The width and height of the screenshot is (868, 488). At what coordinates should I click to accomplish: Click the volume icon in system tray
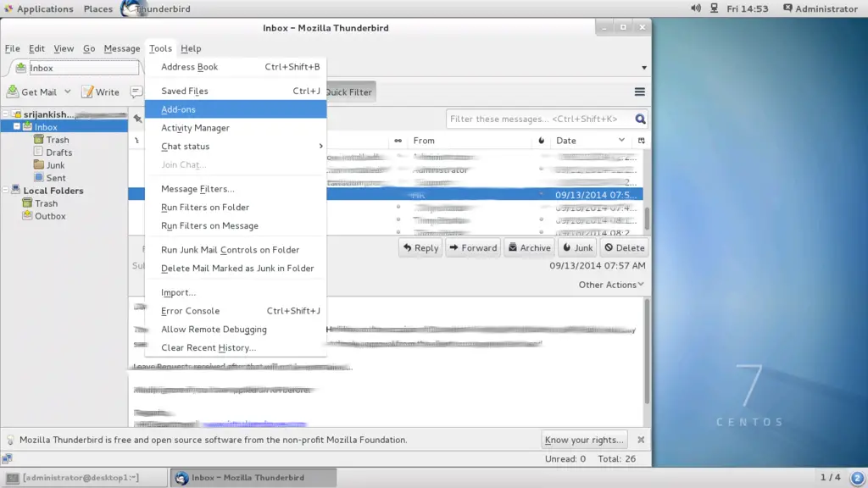[x=696, y=8]
